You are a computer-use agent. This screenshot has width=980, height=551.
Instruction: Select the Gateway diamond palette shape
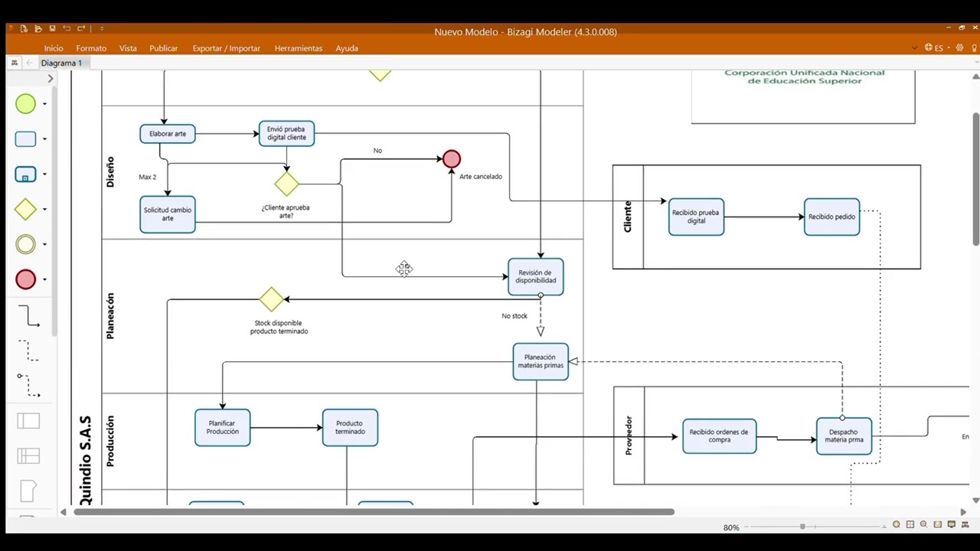click(x=25, y=209)
